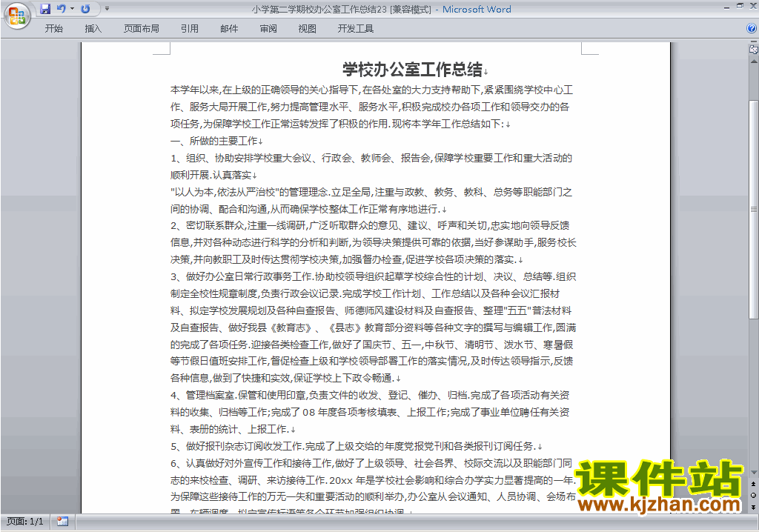Click the Undo arrow icon

coord(61,9)
